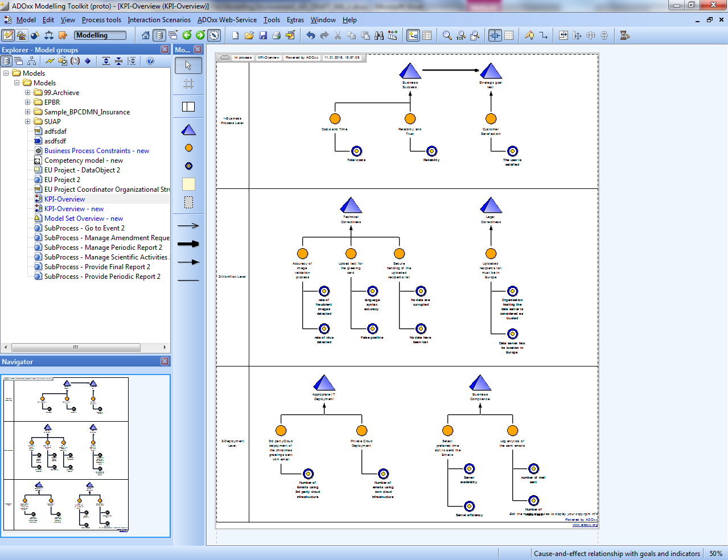Select the thin open-arrow relation tool
Screen dimensions: 728x560
[188, 225]
